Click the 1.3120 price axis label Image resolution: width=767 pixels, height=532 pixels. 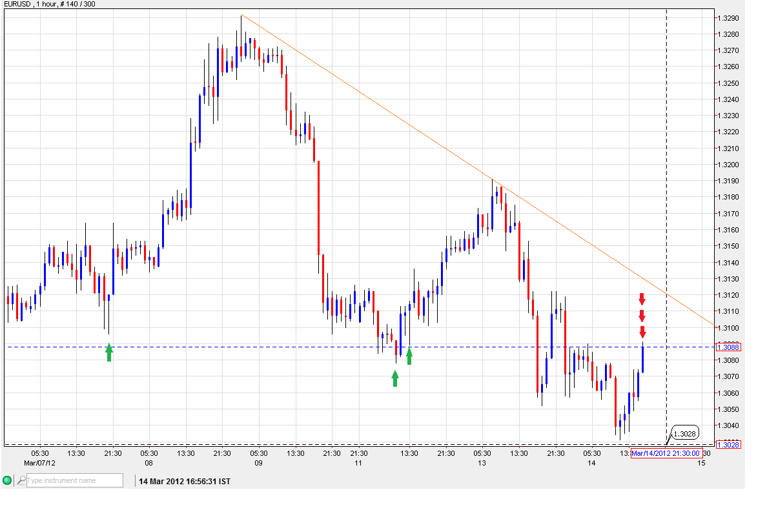pos(728,295)
